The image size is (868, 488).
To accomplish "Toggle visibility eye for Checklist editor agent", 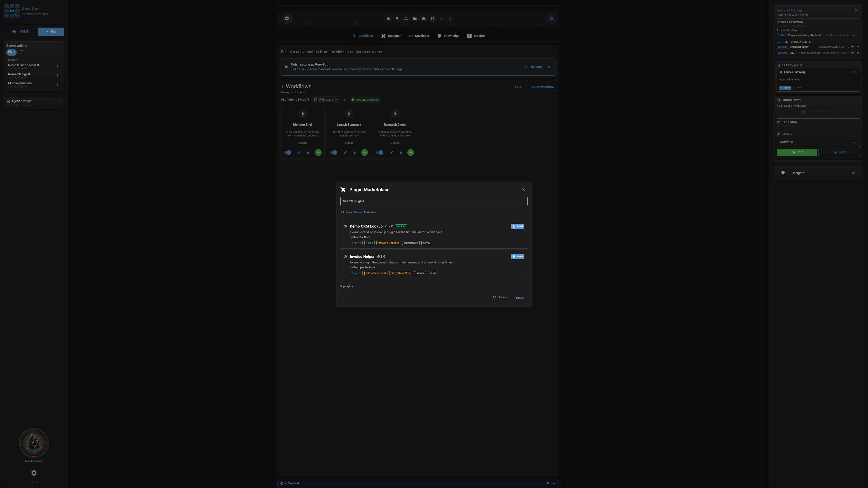I will [x=852, y=47].
